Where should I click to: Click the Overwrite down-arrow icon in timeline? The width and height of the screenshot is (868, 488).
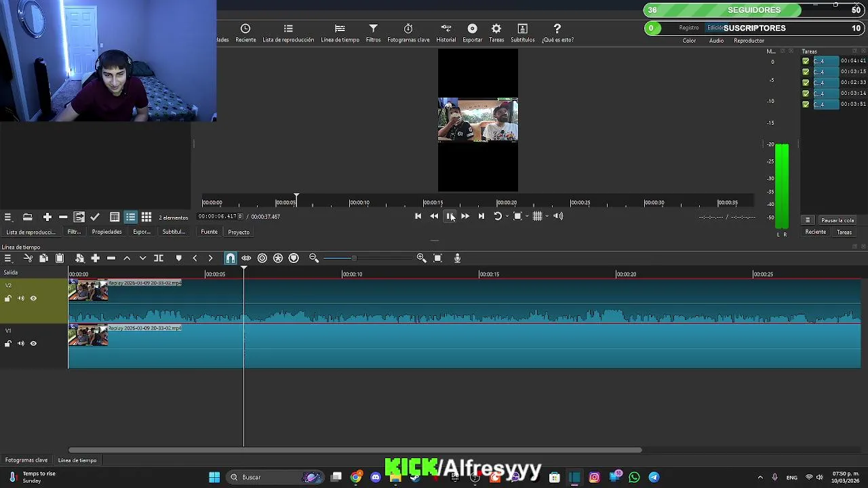[x=142, y=258]
